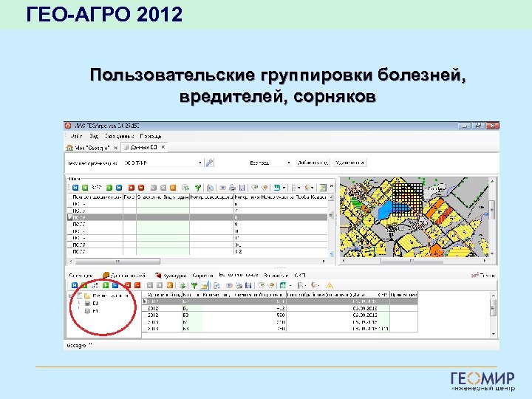Image resolution: width=532 pixels, height=399 pixels.
Task: Go to next record in upper fields toolbar
Action: point(109,187)
